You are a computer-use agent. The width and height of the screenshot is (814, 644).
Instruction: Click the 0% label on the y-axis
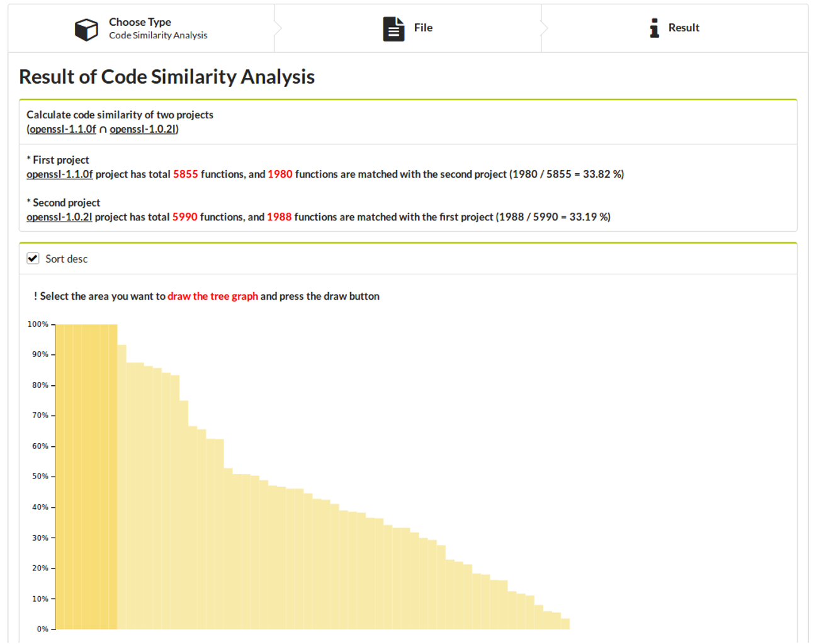pos(42,629)
